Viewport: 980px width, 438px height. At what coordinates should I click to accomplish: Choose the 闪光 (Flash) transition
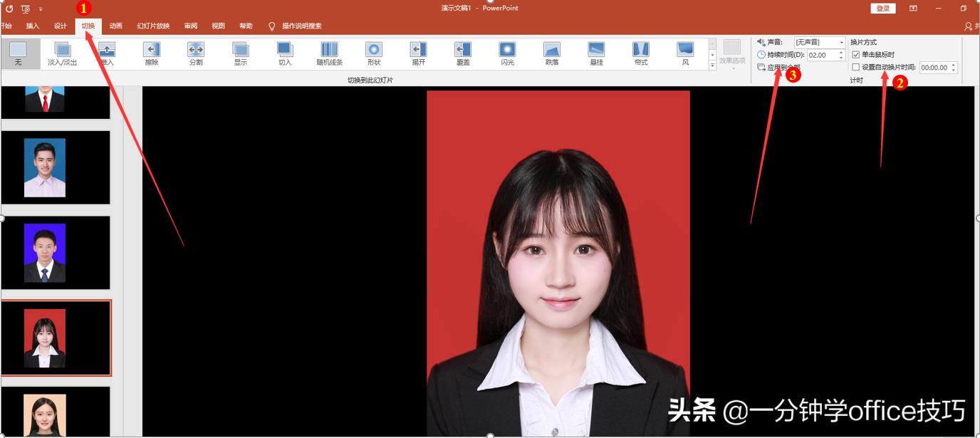[x=506, y=52]
